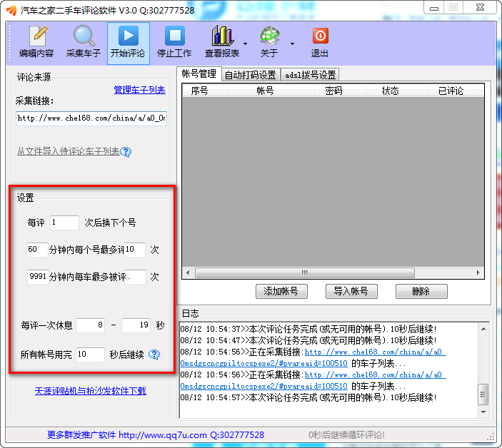
Task: Click the log line 08/12 10:54:37
Action: click(x=308, y=329)
